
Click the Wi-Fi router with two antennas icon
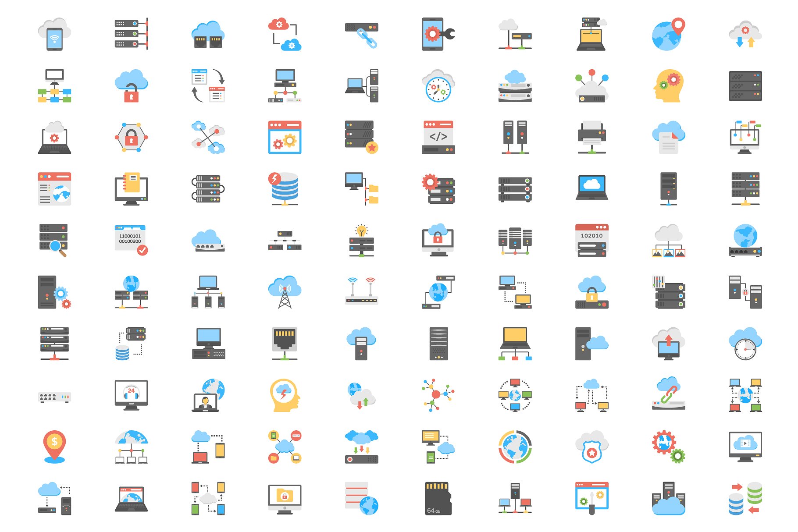click(362, 291)
